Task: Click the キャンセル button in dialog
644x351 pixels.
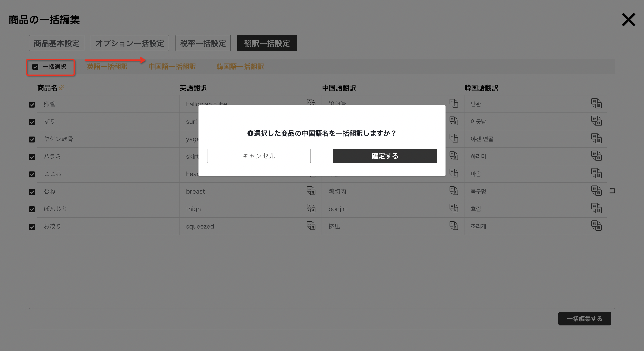Action: (259, 156)
